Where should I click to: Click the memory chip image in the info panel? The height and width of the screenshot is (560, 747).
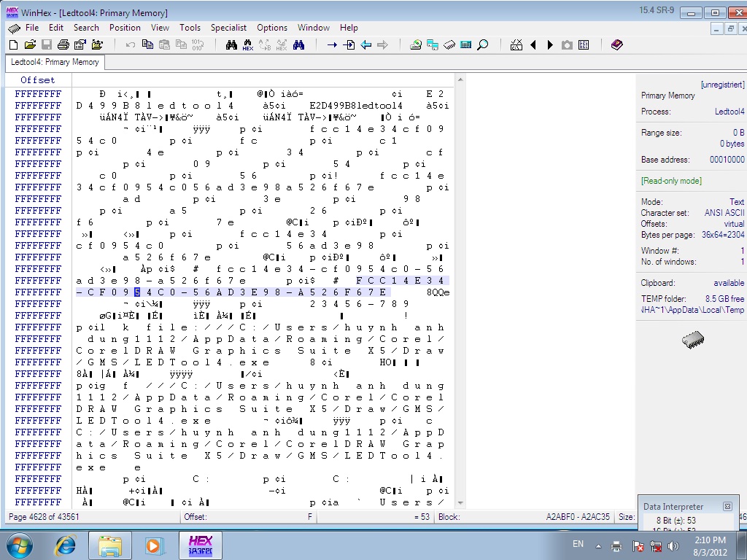coord(693,340)
